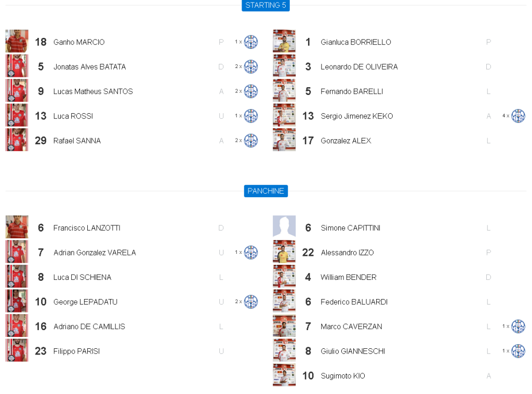Open Leonardo DE OLIVEIRA's player name link
532x394 pixels.
coord(359,67)
